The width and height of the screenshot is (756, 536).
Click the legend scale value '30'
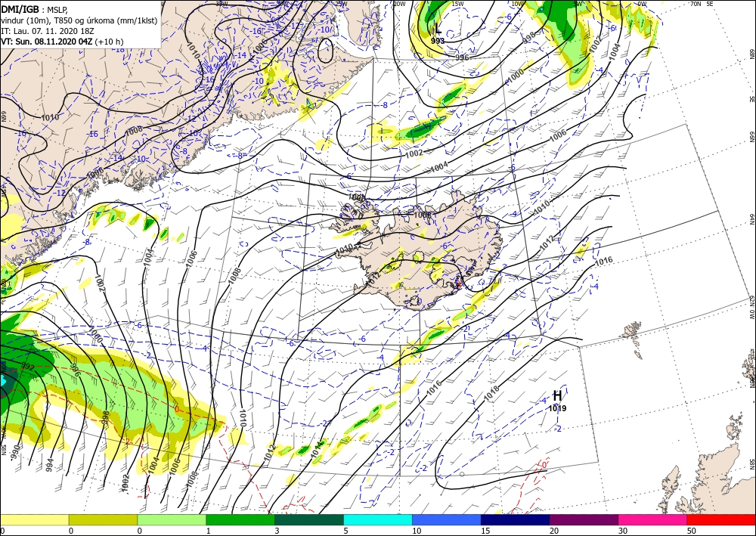(x=623, y=531)
